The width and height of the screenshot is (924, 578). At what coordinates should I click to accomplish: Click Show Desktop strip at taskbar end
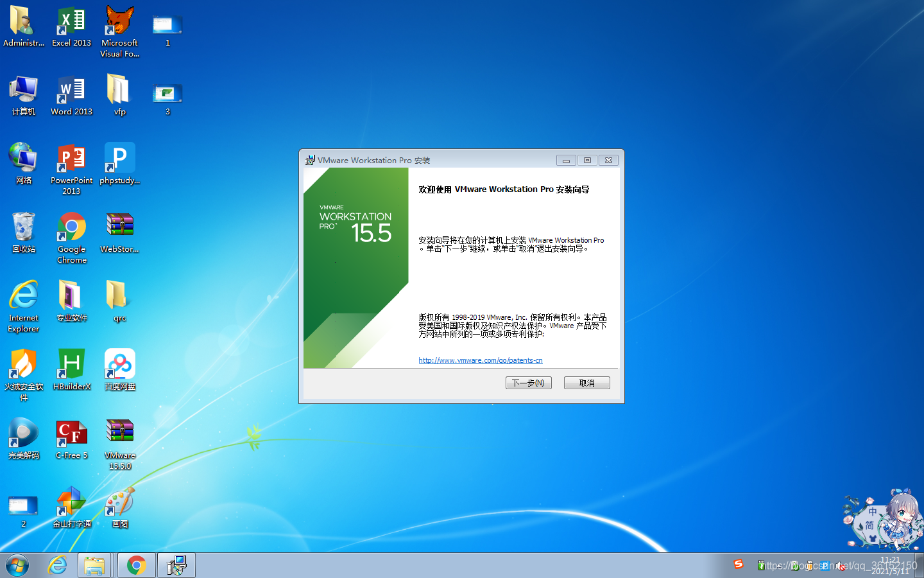919,565
